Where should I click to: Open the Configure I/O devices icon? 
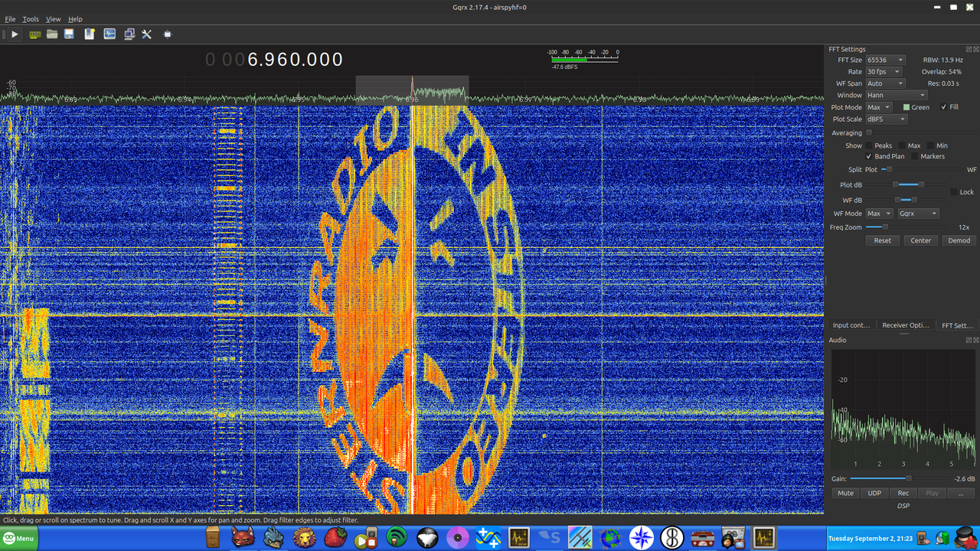tap(34, 34)
